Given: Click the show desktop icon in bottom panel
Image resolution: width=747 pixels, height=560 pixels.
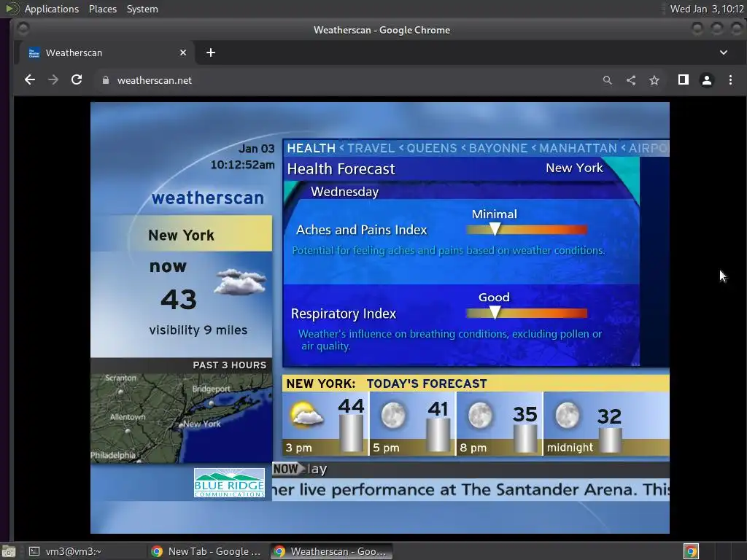Looking at the screenshot, I should [x=9, y=551].
